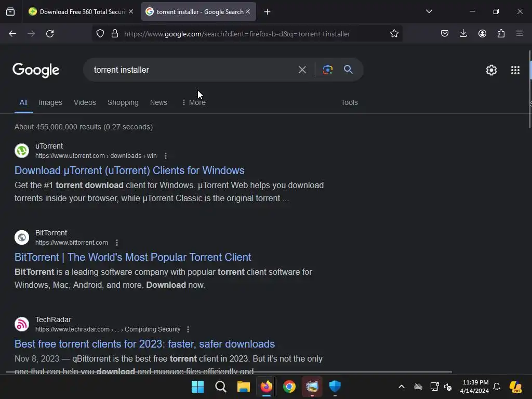Submit search with magnifier icon
This screenshot has width=532, height=399.
click(348, 70)
